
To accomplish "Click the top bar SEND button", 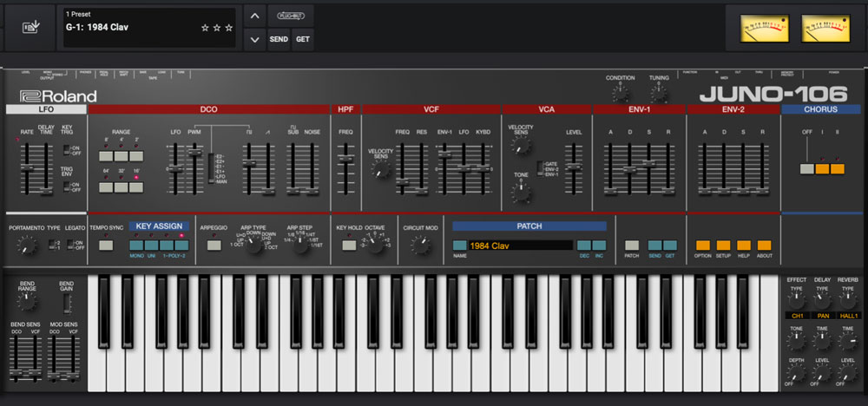I will tap(279, 39).
